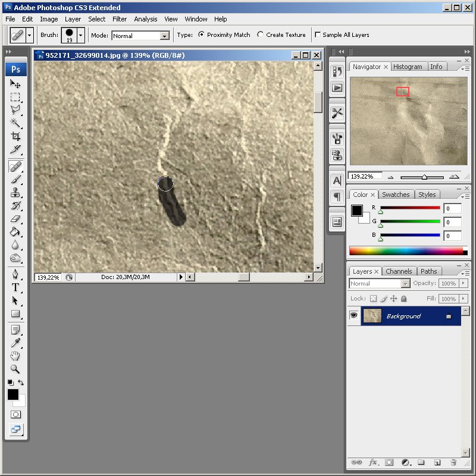This screenshot has width=476, height=476.
Task: Expand the layer Opacity slider arrow
Action: click(464, 283)
